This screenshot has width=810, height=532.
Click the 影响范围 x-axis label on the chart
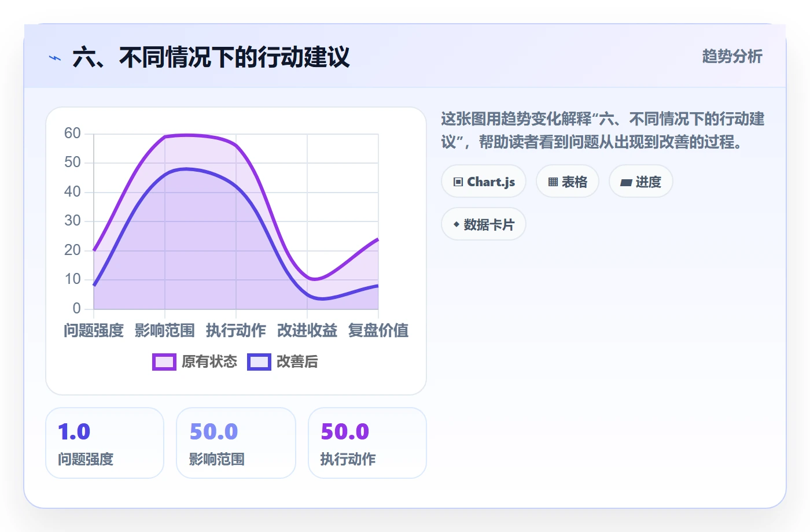165,331
